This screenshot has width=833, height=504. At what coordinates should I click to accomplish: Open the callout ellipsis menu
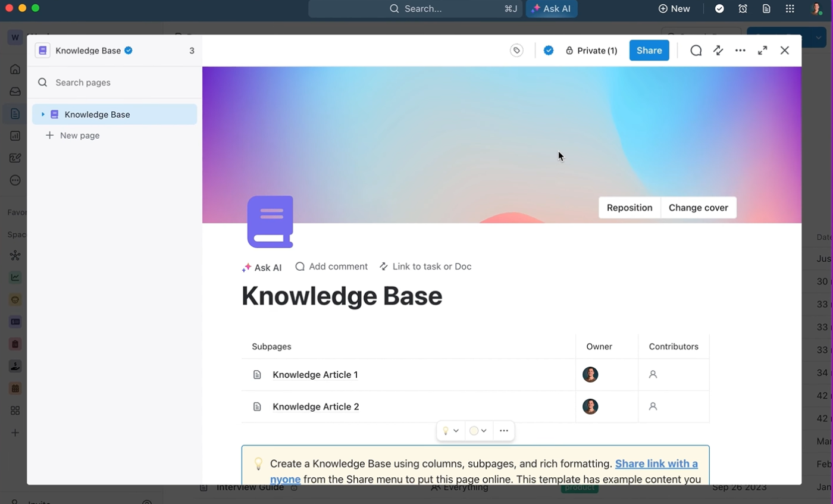pyautogui.click(x=503, y=430)
